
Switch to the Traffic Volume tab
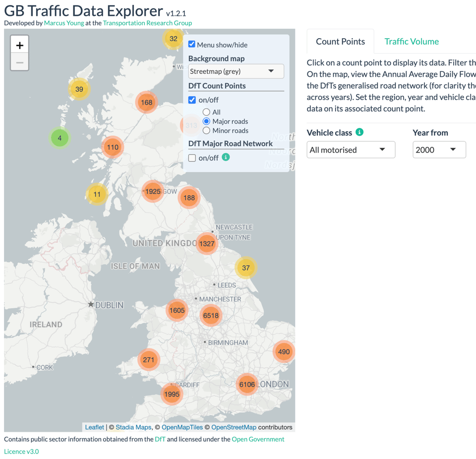[412, 42]
